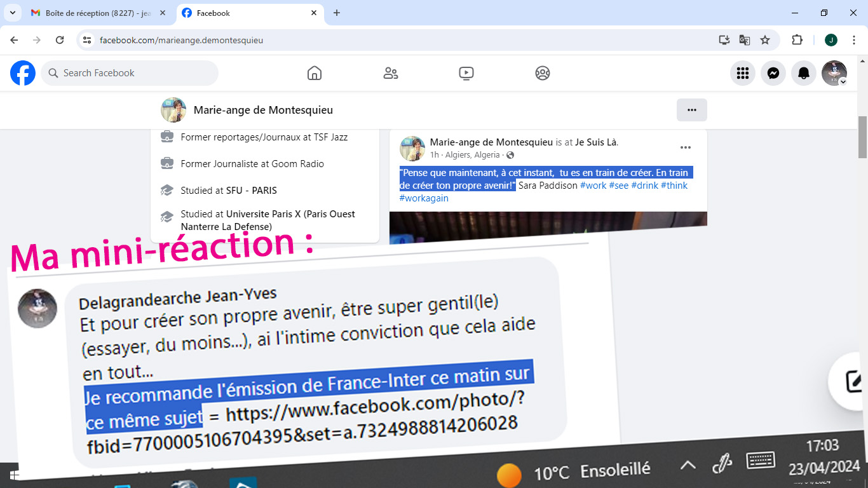Click 'Former reportages/Journaux at TSF Jazz' text
The height and width of the screenshot is (488, 868).
(264, 137)
